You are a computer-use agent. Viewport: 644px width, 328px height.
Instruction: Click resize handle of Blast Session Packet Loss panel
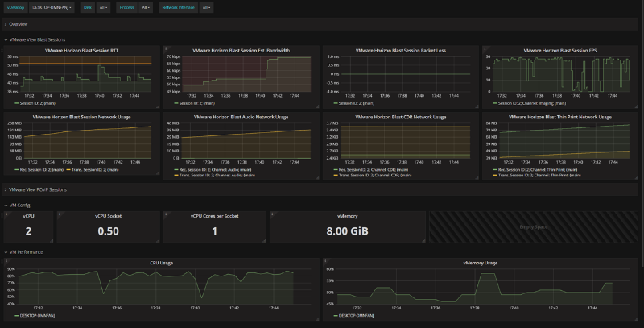pyautogui.click(x=477, y=106)
